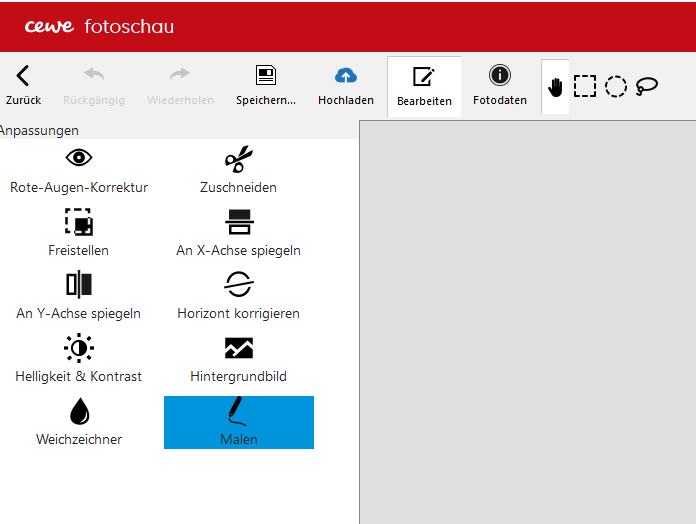Image resolution: width=696 pixels, height=524 pixels.
Task: Mirror image with An X-Achse spiegeln
Action: (x=238, y=233)
